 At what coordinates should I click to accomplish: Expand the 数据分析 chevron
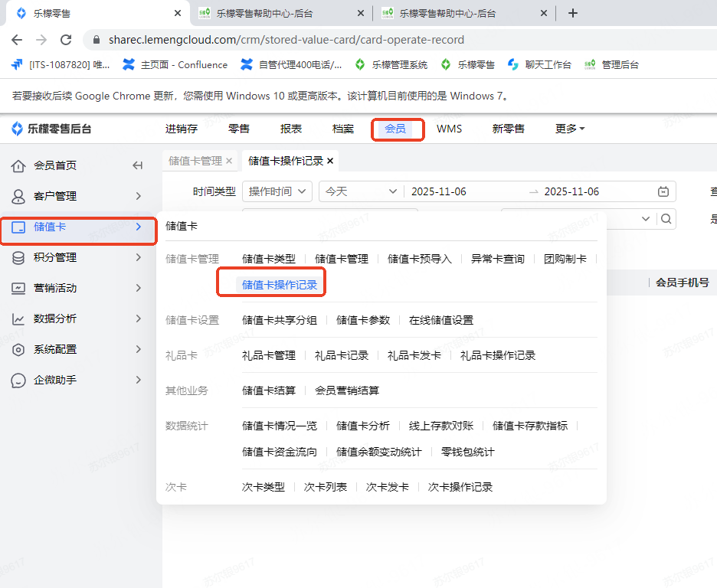pyautogui.click(x=138, y=318)
